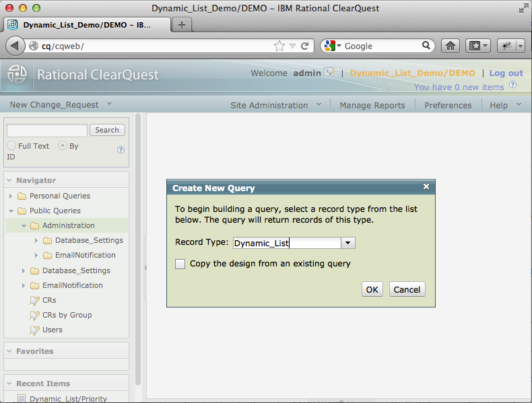532x403 pixels.
Task: Click the Public Queries folder icon
Action: coord(22,211)
